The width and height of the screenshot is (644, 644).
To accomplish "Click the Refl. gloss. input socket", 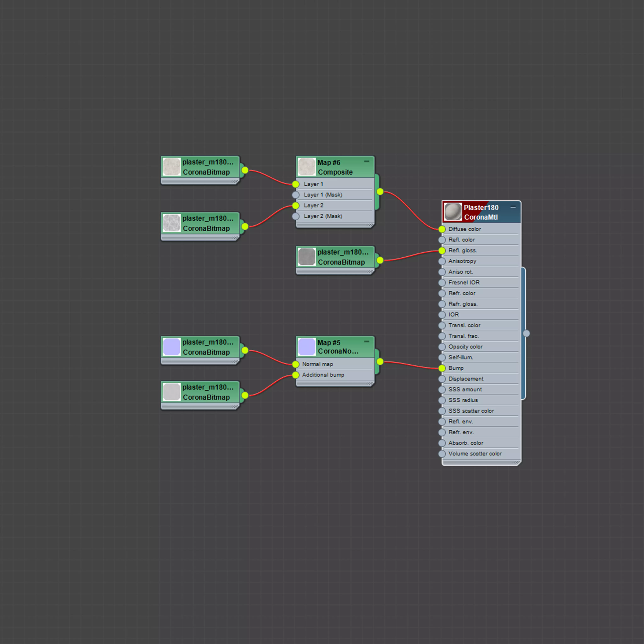I will [442, 251].
